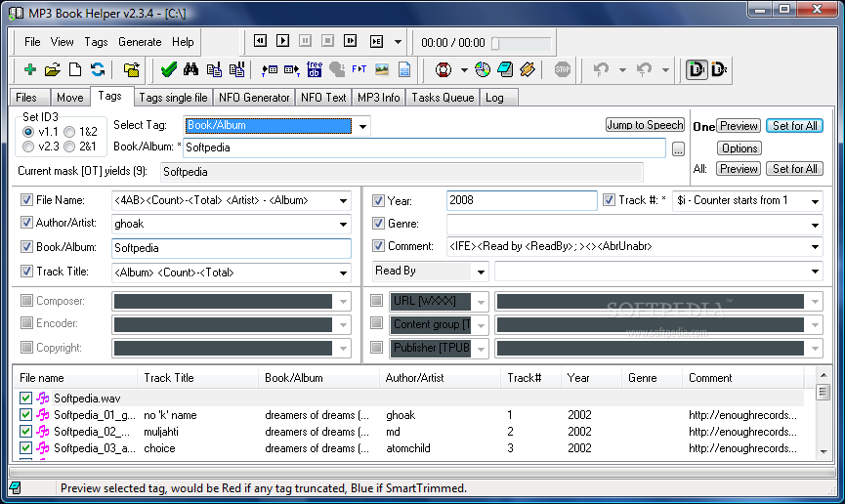Click the green plus add files icon
This screenshot has height=504, width=845.
pyautogui.click(x=30, y=69)
